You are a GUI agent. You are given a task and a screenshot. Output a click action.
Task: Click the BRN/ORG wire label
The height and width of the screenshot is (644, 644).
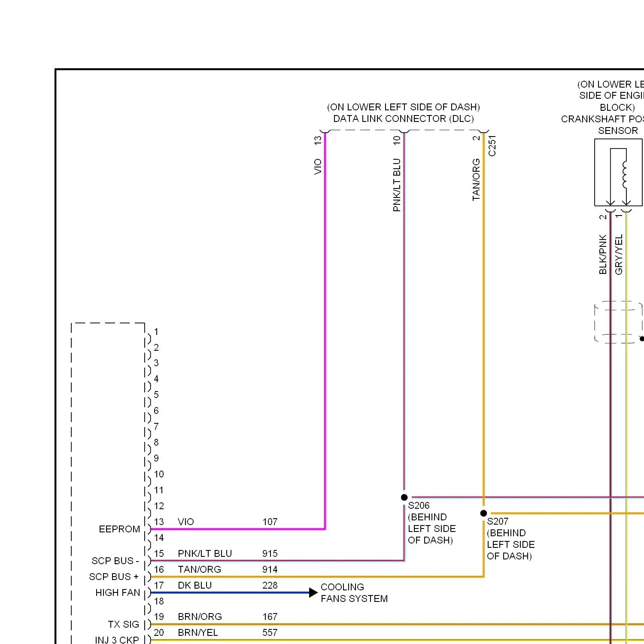click(x=200, y=617)
